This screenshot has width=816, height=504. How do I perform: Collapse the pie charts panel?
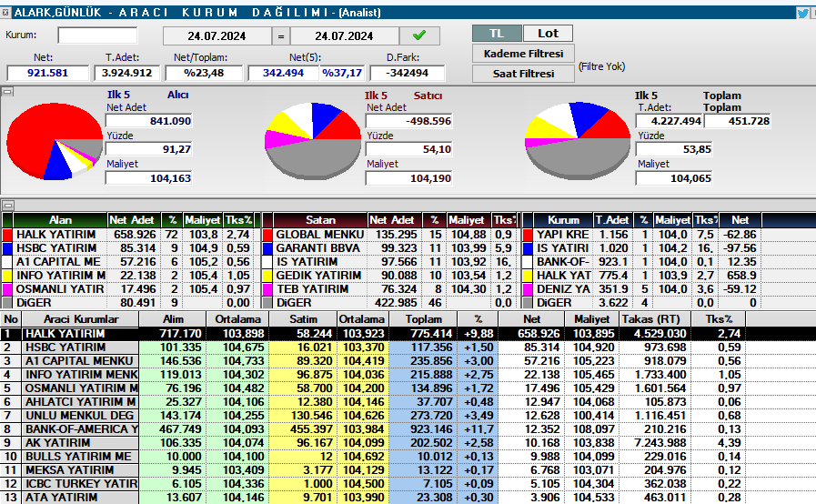7,92
